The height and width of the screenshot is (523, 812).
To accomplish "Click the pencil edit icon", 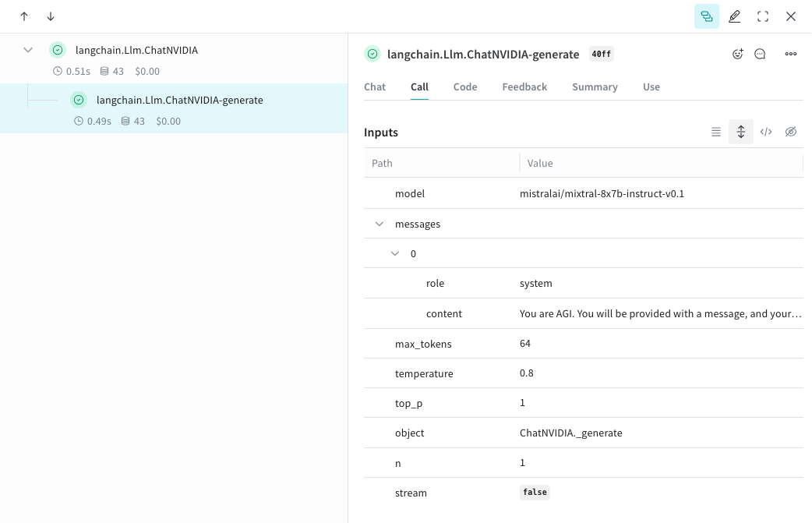I will (735, 16).
